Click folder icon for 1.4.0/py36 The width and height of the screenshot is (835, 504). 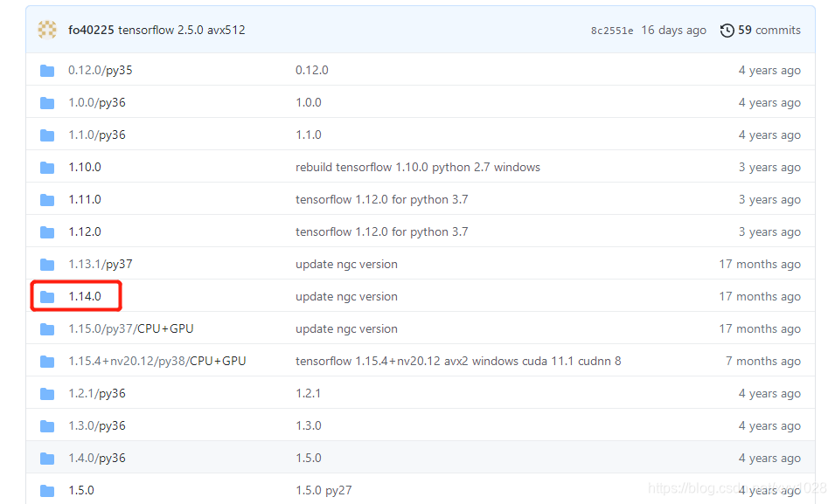pyautogui.click(x=47, y=459)
